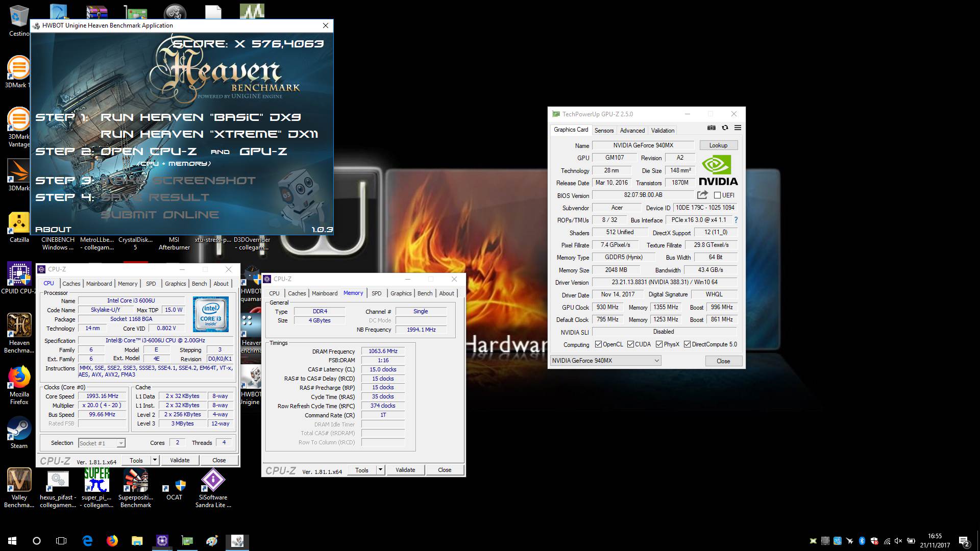Click the Close button in GPU-Z
This screenshot has height=551, width=980.
(x=723, y=361)
